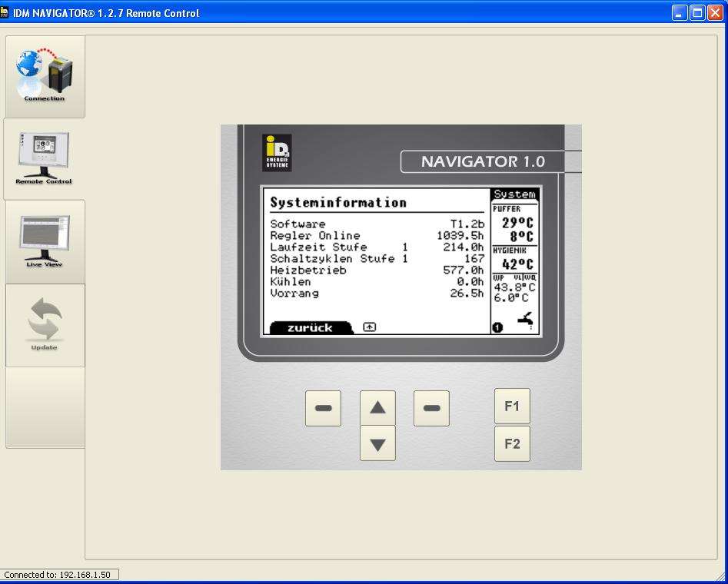Close the IDM Navigator window
The image size is (728, 584).
click(x=715, y=13)
